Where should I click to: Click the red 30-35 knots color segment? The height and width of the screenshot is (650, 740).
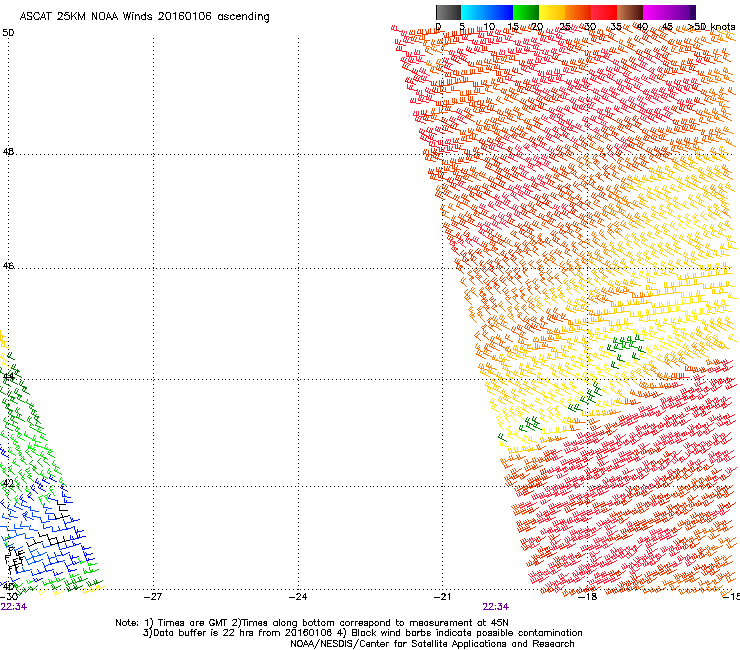(x=604, y=12)
